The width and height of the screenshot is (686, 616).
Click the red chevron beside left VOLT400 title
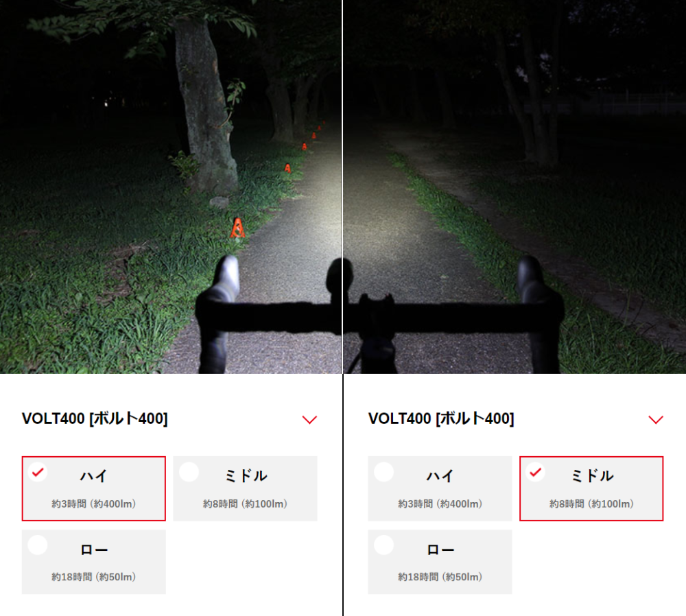tap(309, 420)
